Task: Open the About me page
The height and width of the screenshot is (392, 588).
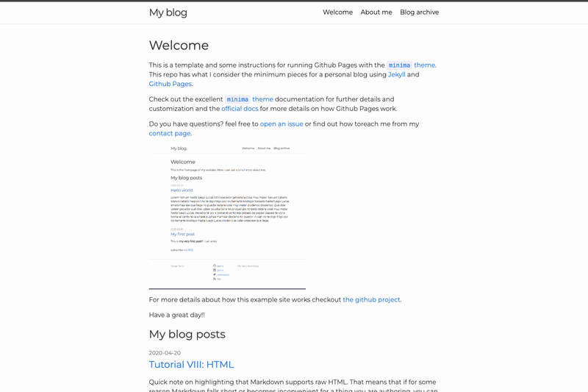Action: (x=376, y=12)
